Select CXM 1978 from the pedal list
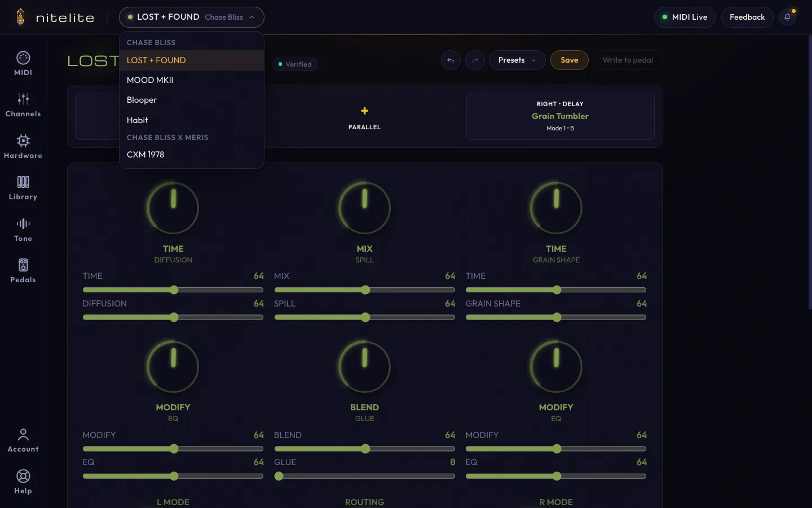812x508 pixels. coord(192,155)
